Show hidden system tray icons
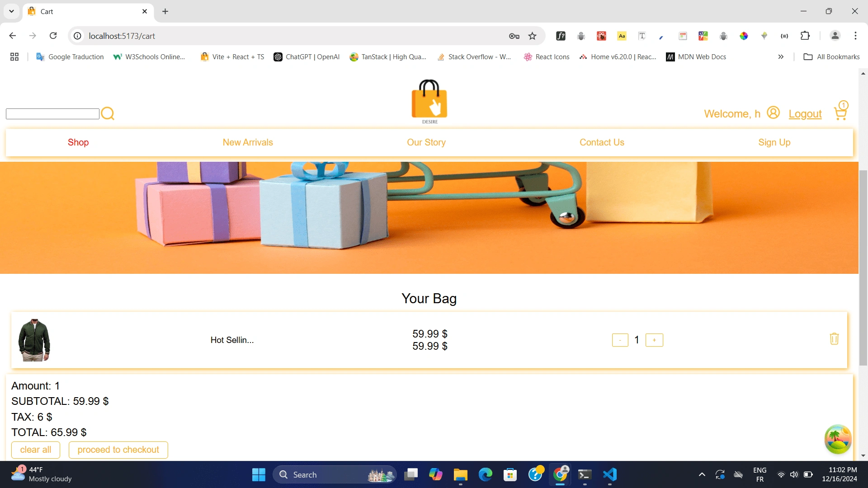The width and height of the screenshot is (868, 488). pos(702,474)
